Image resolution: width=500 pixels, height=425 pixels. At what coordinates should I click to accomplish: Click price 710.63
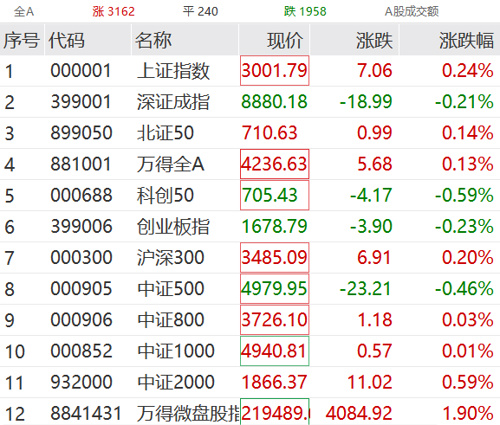coord(269,133)
